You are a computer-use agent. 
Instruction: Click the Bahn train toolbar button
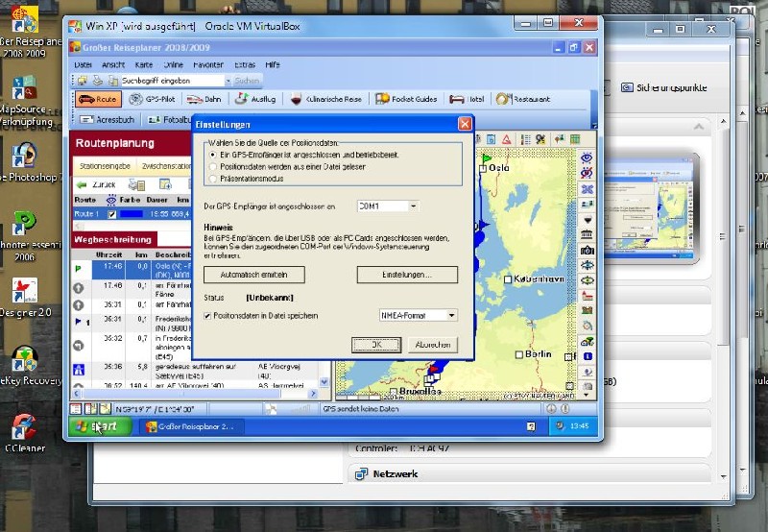pos(204,99)
